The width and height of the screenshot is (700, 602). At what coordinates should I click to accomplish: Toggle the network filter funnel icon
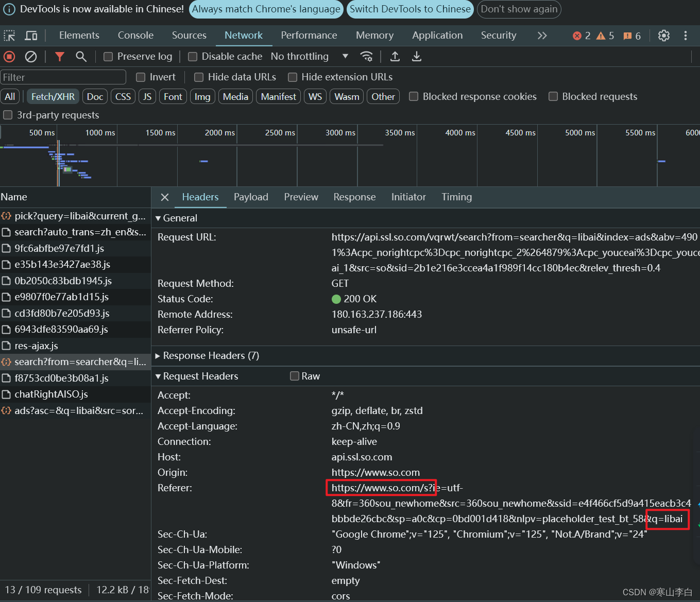[60, 57]
